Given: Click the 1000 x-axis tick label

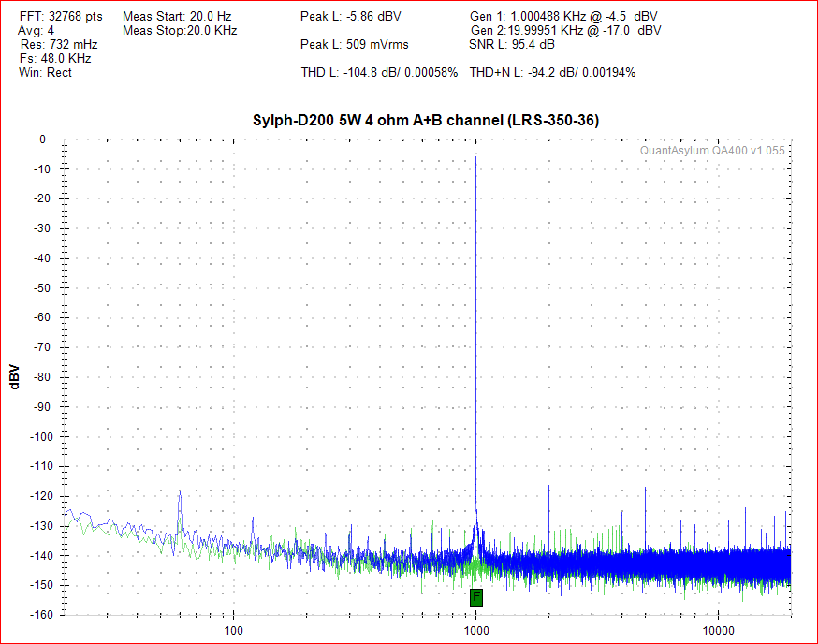Looking at the screenshot, I should [476, 631].
